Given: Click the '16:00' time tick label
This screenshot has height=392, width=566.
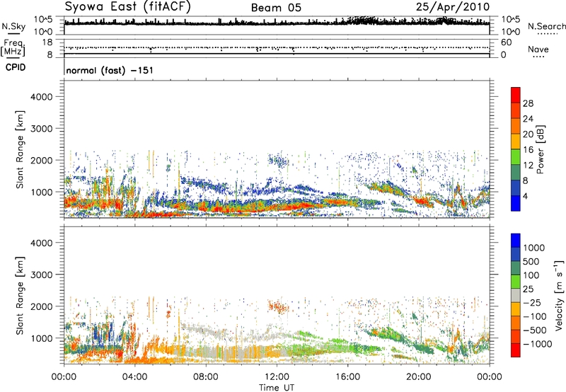Looking at the screenshot, I should (347, 377).
